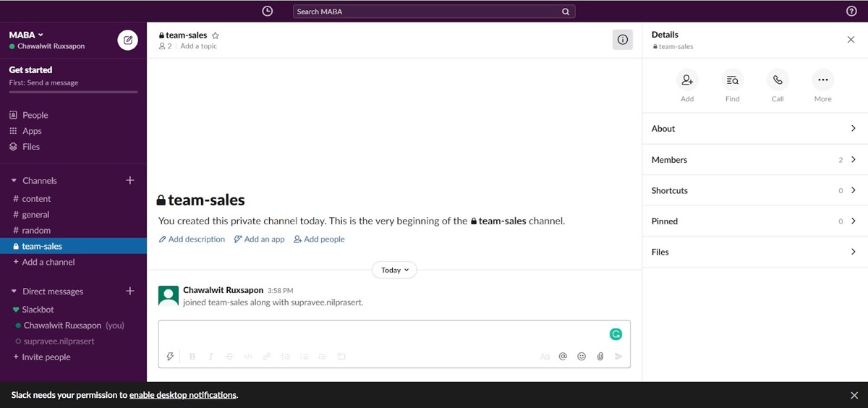Expand the Files section in Details
The width and height of the screenshot is (868, 408).
pos(755,252)
